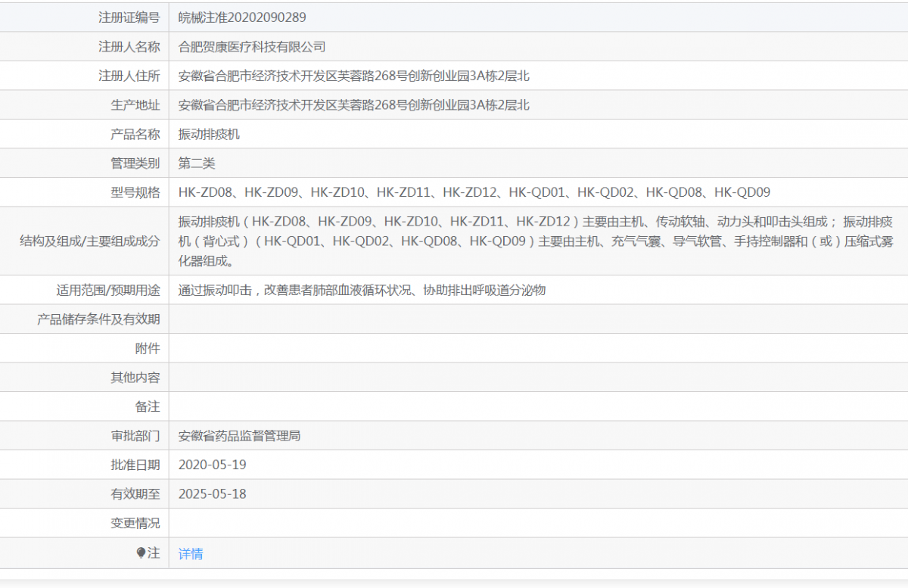
Task: Click the 结构及组成 description text
Action: pos(535,241)
